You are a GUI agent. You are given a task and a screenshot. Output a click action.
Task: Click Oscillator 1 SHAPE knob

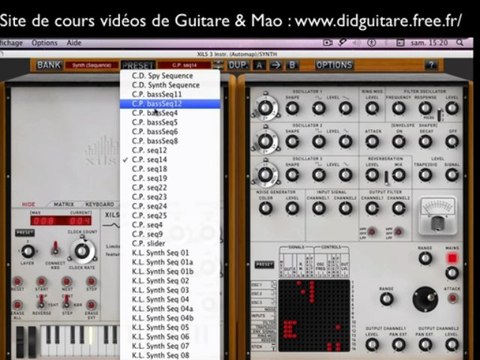(x=292, y=108)
